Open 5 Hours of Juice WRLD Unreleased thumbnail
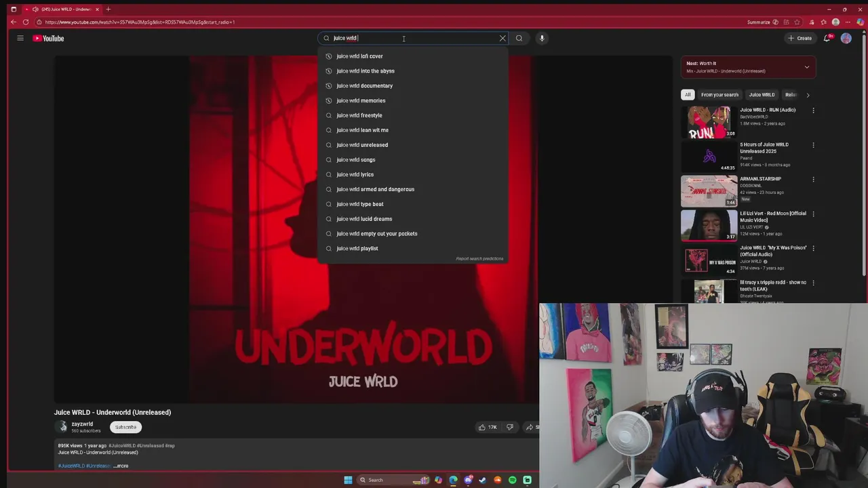The height and width of the screenshot is (488, 868). tap(709, 157)
